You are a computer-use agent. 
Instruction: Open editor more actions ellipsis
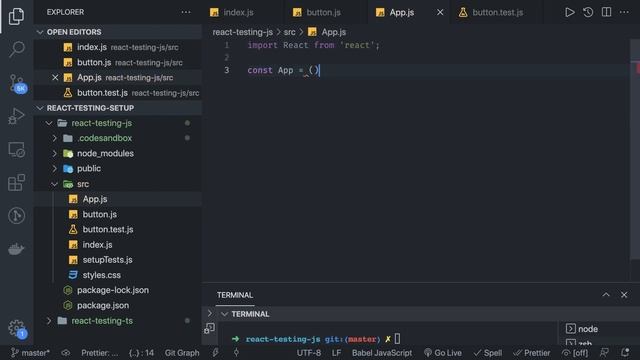tap(624, 12)
